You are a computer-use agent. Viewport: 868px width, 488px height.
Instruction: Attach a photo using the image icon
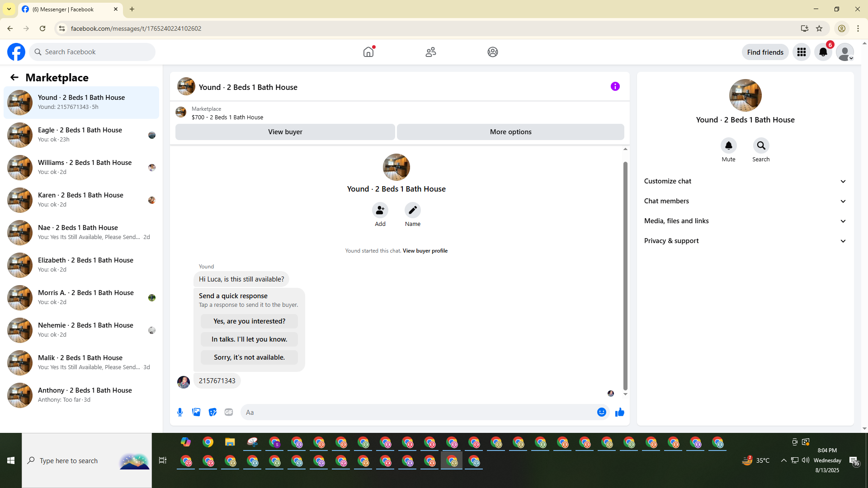click(x=196, y=412)
